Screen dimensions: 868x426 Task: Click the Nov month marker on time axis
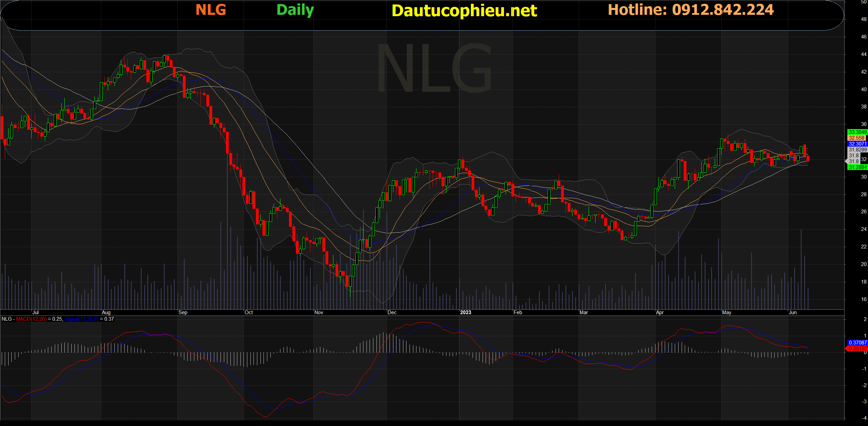pos(319,312)
